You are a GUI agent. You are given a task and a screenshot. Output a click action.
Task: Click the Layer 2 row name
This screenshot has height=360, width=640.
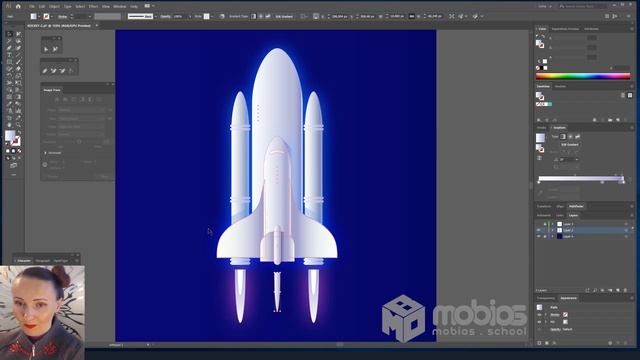(x=568, y=230)
